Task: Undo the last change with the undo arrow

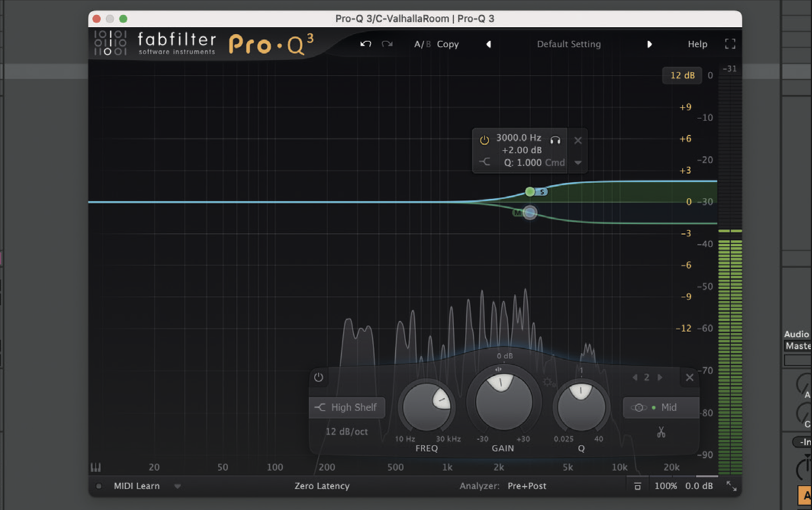Action: pyautogui.click(x=365, y=43)
